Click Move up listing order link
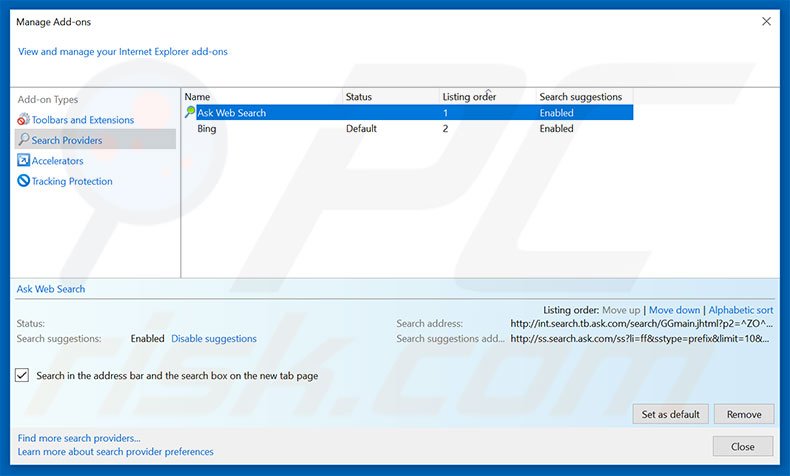The width and height of the screenshot is (790, 476). click(621, 310)
